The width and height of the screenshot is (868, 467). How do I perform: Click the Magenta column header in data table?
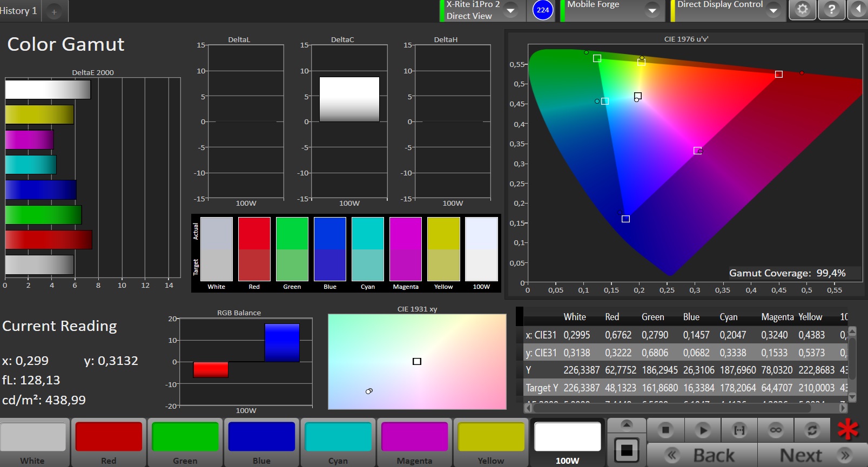777,317
